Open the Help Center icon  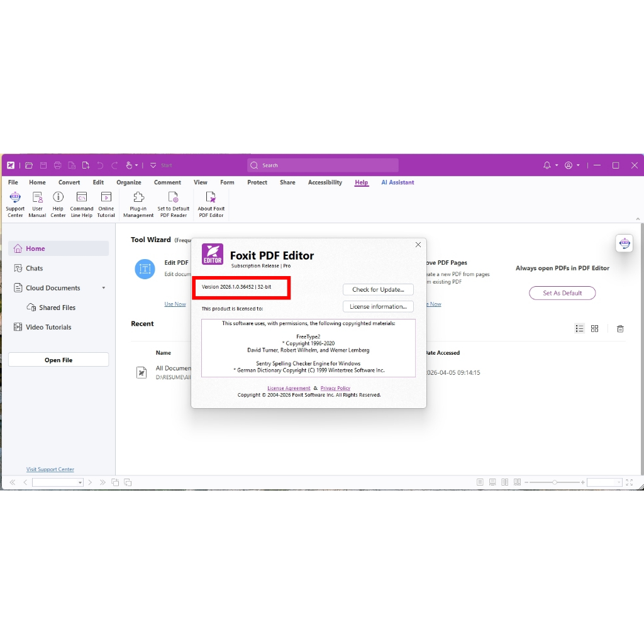58,204
